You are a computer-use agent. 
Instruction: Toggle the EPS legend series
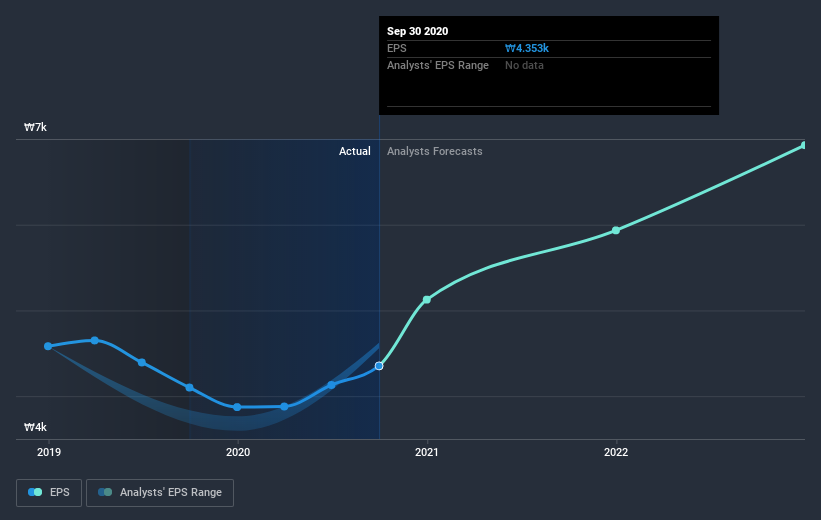[49, 493]
